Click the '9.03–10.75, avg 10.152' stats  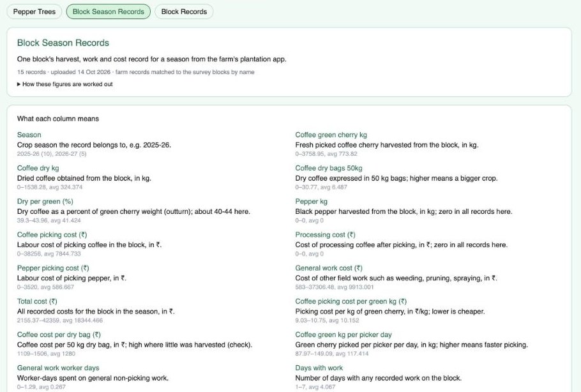click(x=327, y=320)
